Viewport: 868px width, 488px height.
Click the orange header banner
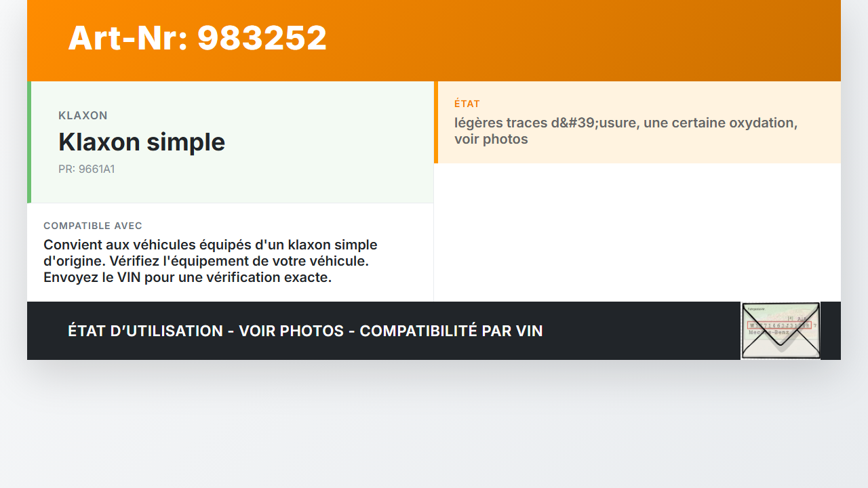click(434, 41)
